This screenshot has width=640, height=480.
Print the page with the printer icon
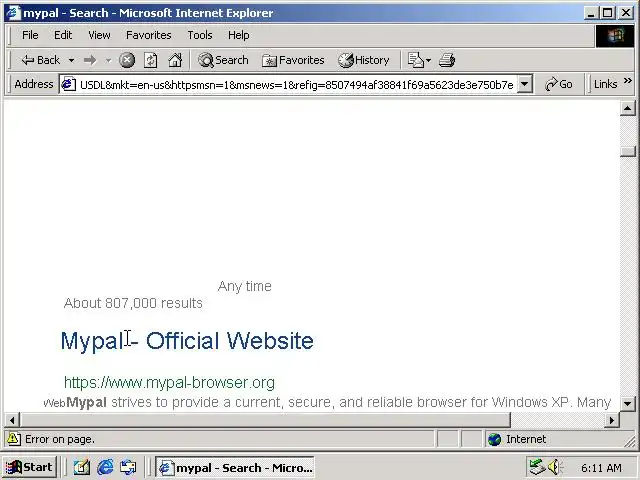tap(447, 60)
